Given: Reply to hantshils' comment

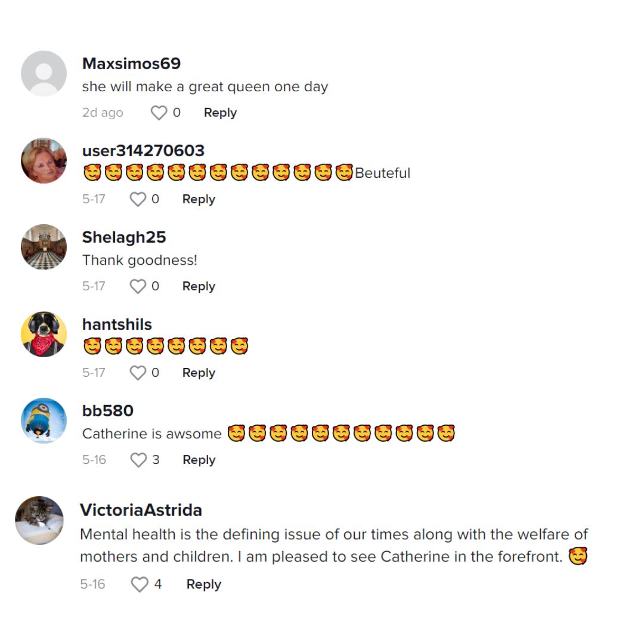Looking at the screenshot, I should pyautogui.click(x=199, y=373).
